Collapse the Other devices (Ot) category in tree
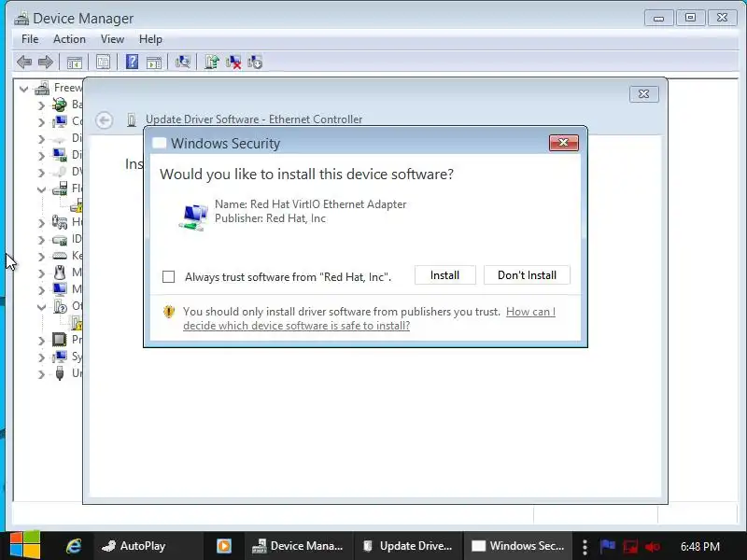 coord(41,307)
